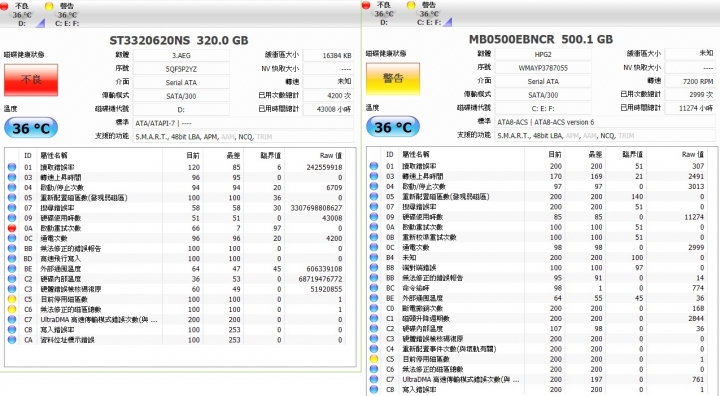Click power-on count field 2999 次
The image size is (720, 396).
(690, 95)
